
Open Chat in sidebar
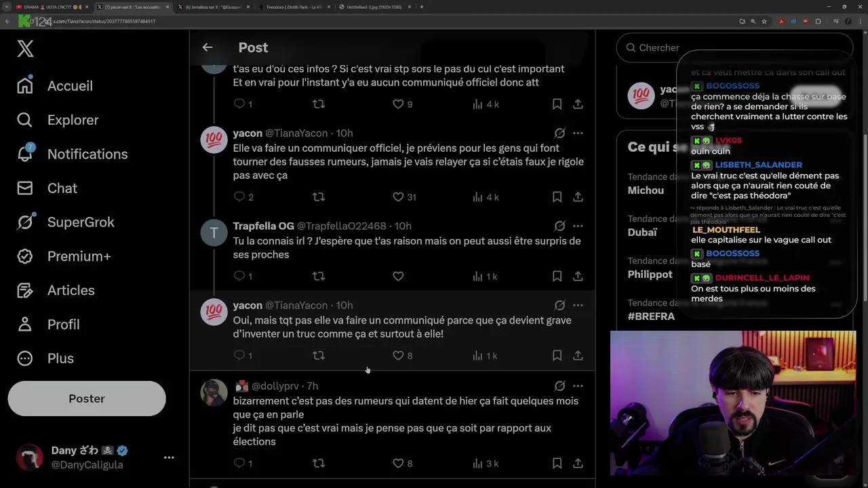tap(47, 188)
